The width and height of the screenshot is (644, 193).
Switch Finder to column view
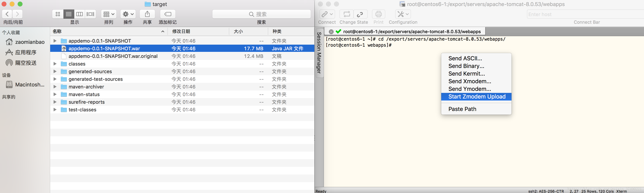pyautogui.click(x=79, y=14)
